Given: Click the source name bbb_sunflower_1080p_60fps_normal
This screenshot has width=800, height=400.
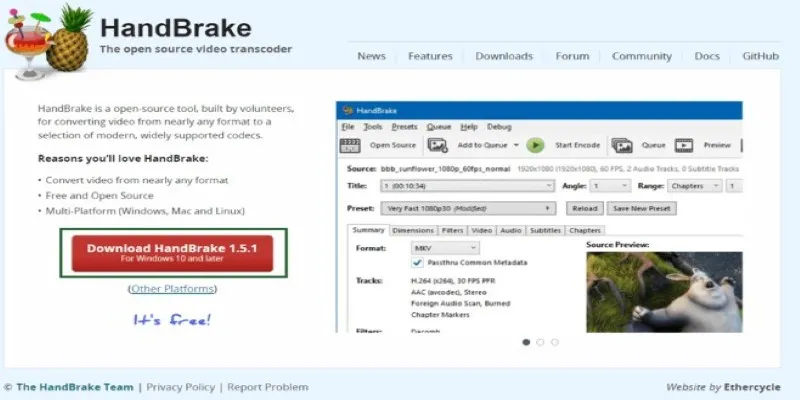Looking at the screenshot, I should 445,169.
